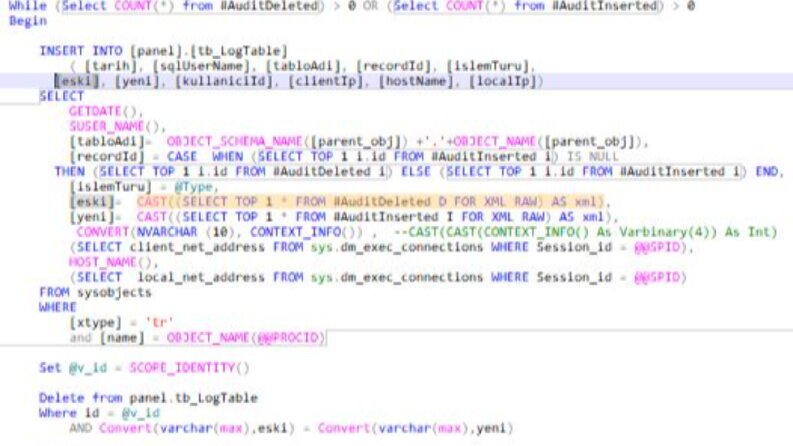Viewport: 793px width, 446px height.
Task: Click the "[panel]" schema name in INSERT line
Action: coord(156,51)
